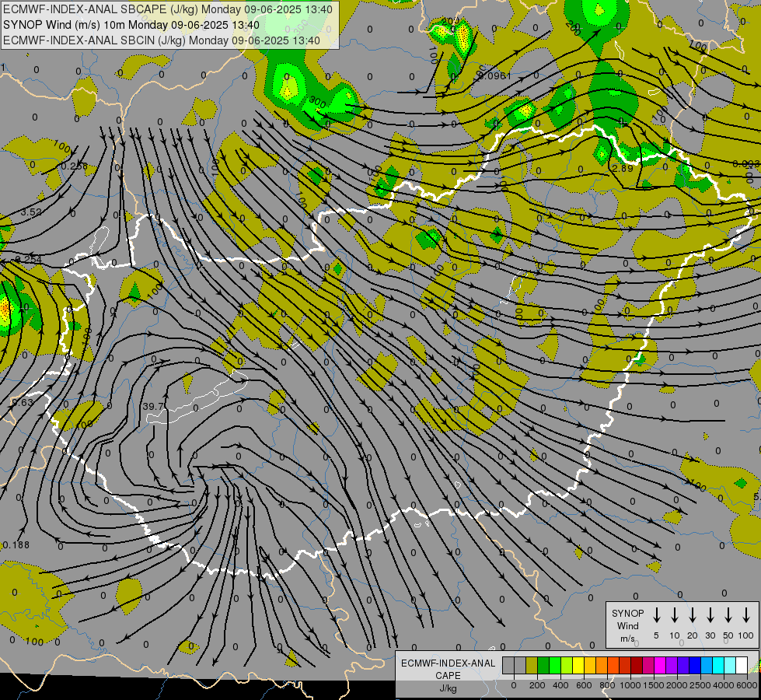
Task: Pick the first gray CAPE legend swatch
Action: [x=508, y=665]
